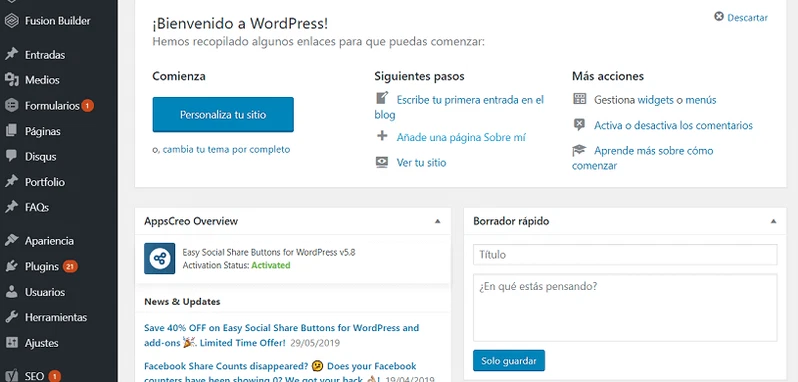Click the view-site screen icon
The image size is (798, 382).
382,162
